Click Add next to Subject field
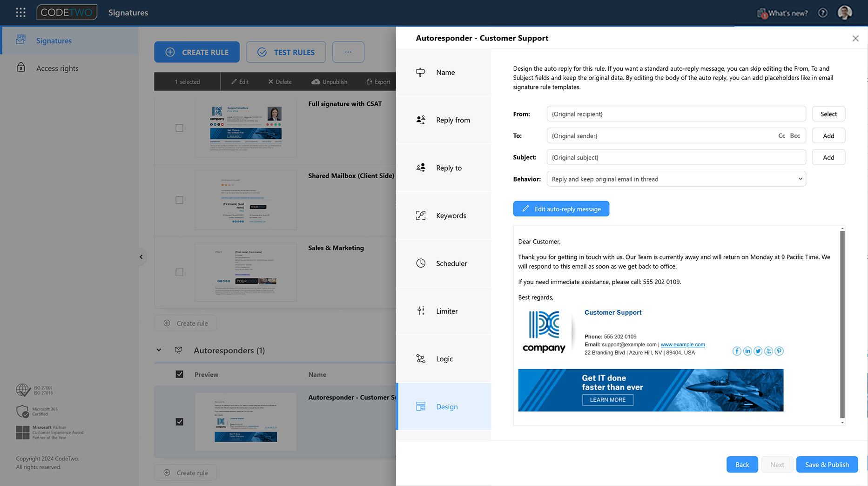The image size is (868, 486). coord(828,157)
